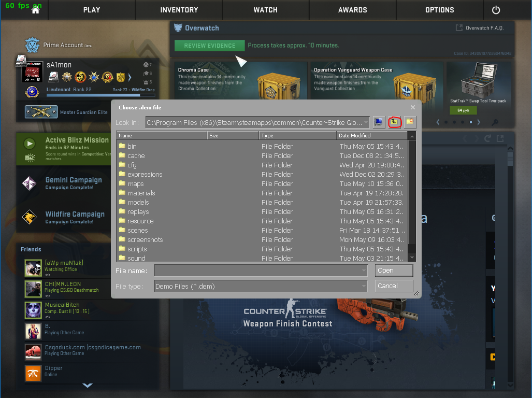Click the Lieutenant rank XP progress bar
This screenshot has height=398, width=532.
(x=100, y=95)
